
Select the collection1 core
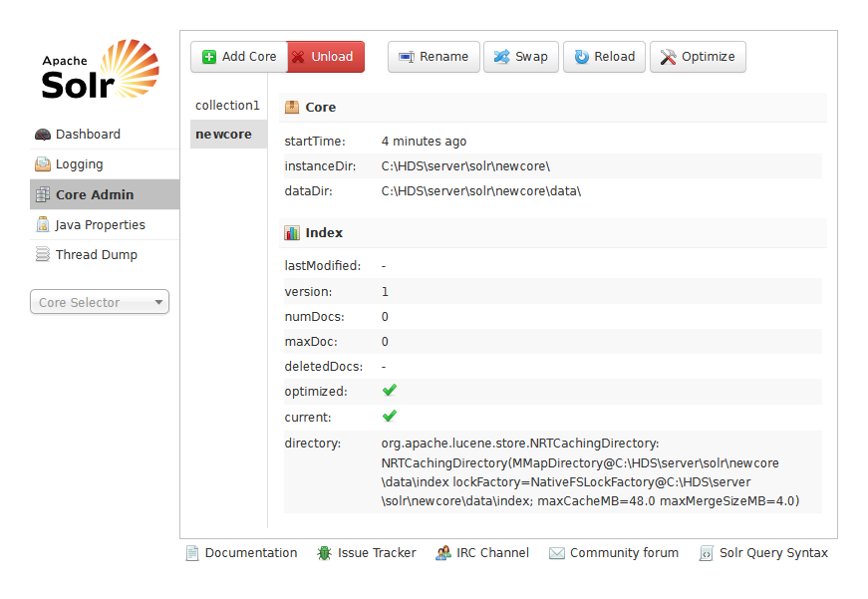[x=227, y=106]
